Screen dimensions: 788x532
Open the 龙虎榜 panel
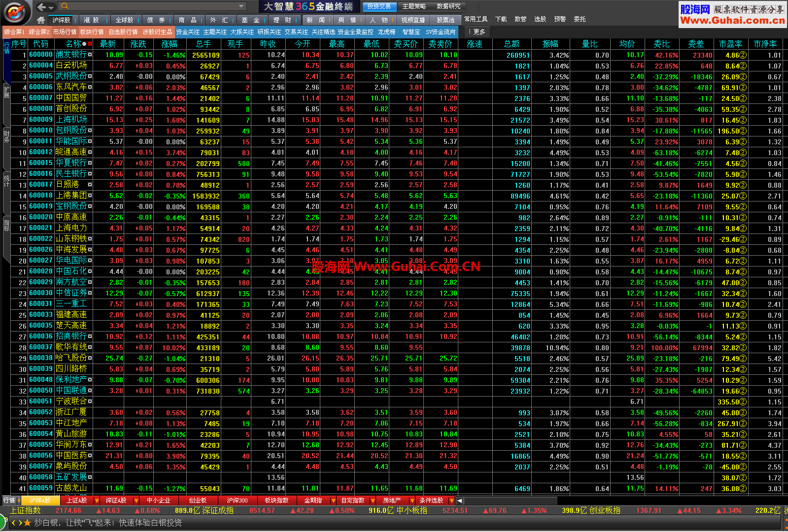tap(387, 32)
